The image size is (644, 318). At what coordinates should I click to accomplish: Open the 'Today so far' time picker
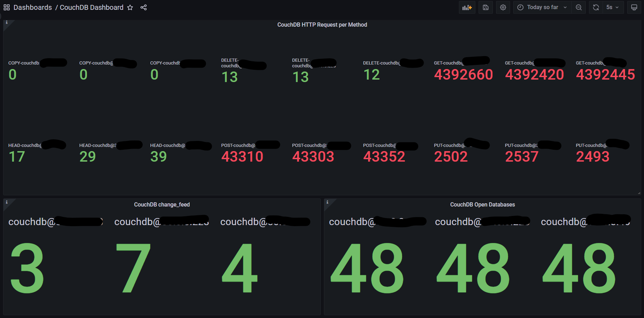pyautogui.click(x=542, y=7)
